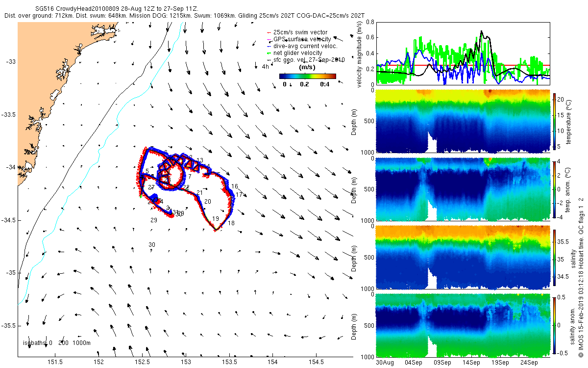Click the salinity depth section panel
This screenshot has width=588, height=368.
pos(463,257)
